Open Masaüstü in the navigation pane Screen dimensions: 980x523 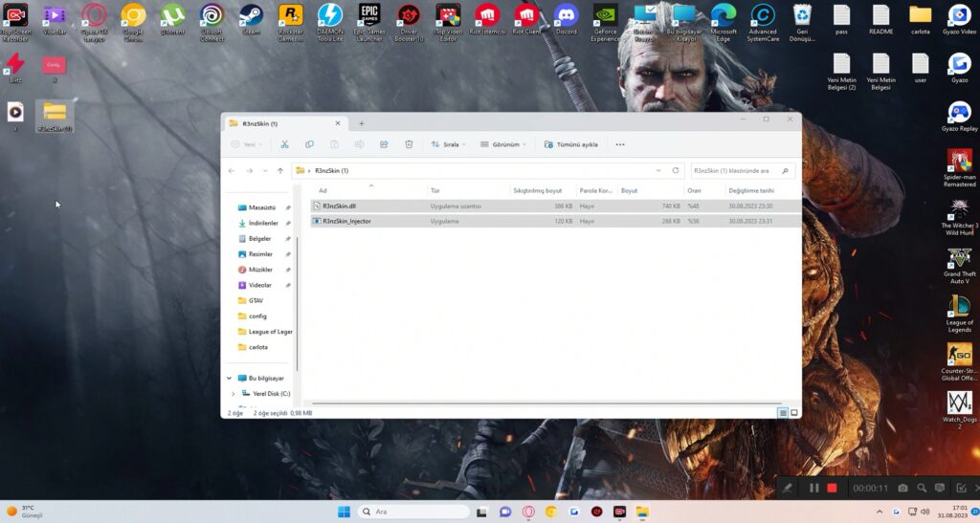(x=262, y=207)
